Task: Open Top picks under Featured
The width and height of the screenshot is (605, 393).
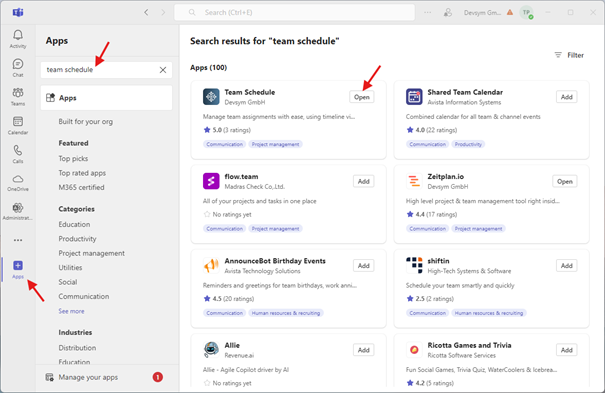Action: coord(73,159)
